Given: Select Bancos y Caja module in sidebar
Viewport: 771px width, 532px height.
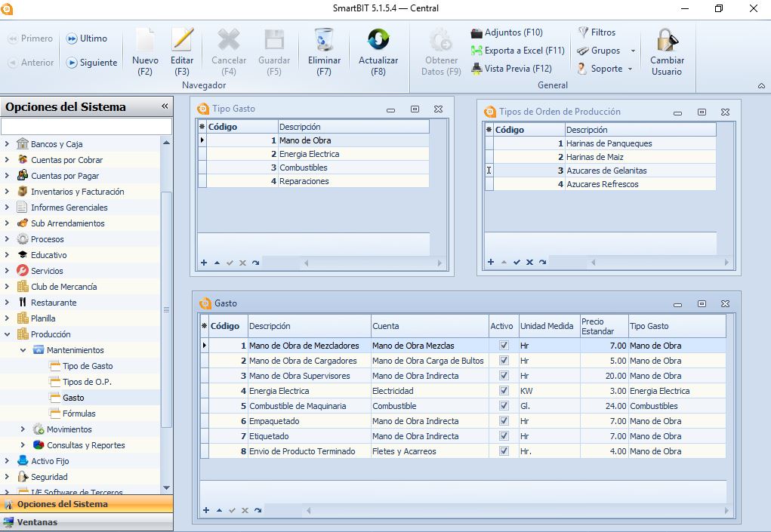Looking at the screenshot, I should 57,144.
